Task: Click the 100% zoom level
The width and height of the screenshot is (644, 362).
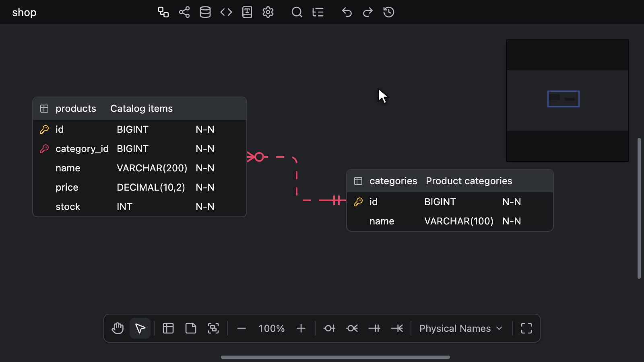Action: coord(271,329)
